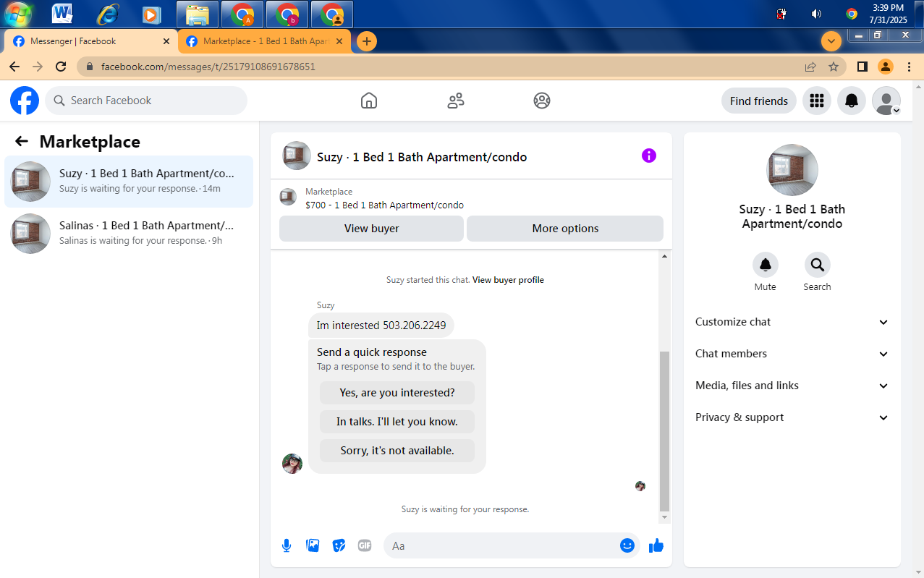Record a voice clip with the microphone icon

(287, 545)
